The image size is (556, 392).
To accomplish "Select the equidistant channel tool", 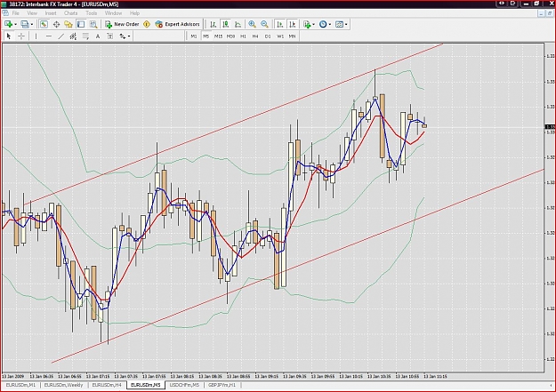I will pos(73,36).
